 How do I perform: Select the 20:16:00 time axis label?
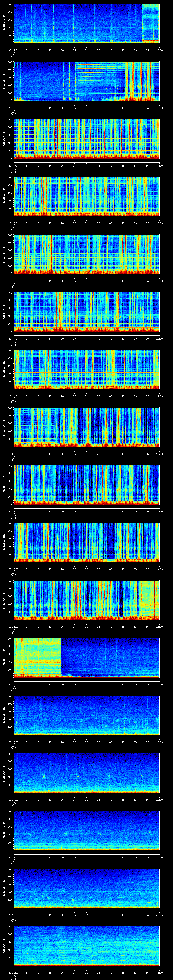tap(14, 165)
